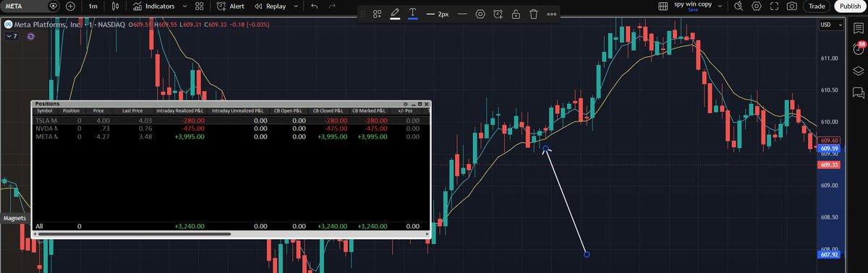Screen dimensions: 868x273
Task: Toggle the lock on the selected drawing
Action: point(516,14)
